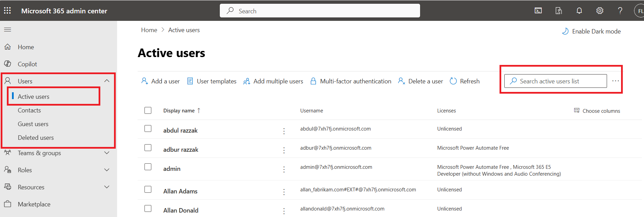Open Cloud Shell icon in header
Viewport: 644px width, 217px height.
point(538,11)
